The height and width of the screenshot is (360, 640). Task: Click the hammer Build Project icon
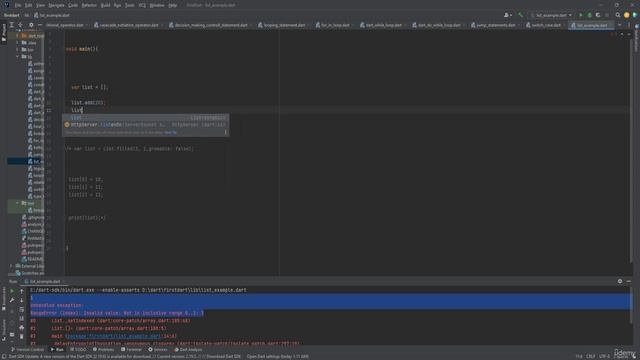pyautogui.click(x=520, y=15)
